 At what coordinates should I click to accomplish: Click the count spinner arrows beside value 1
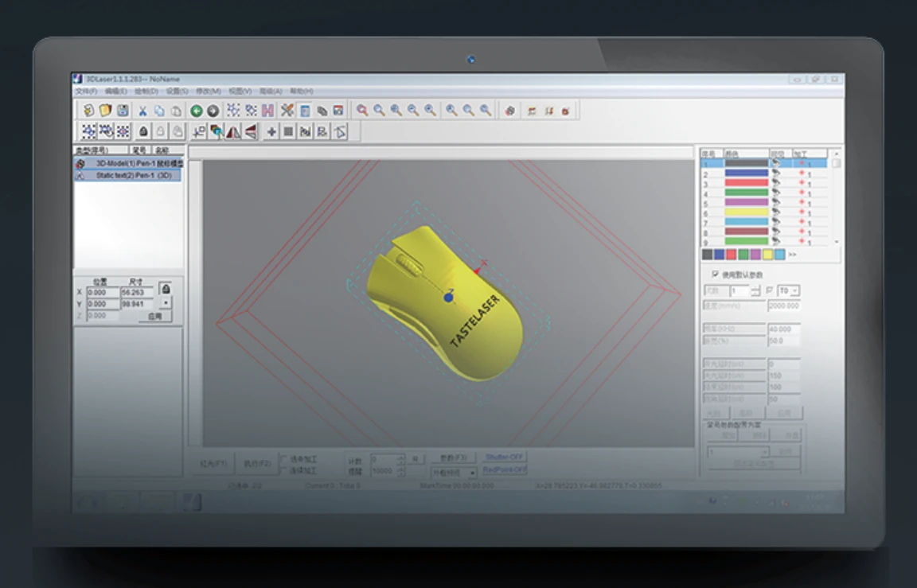point(755,290)
